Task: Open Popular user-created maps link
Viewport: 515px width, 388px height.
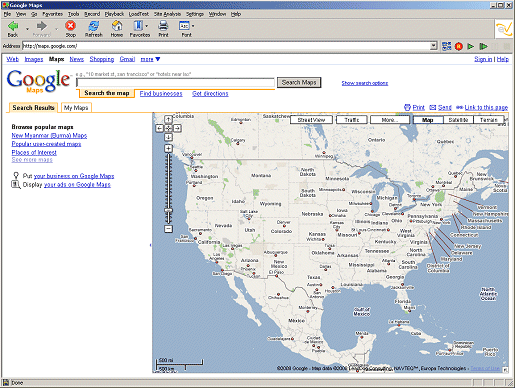Action: point(46,144)
